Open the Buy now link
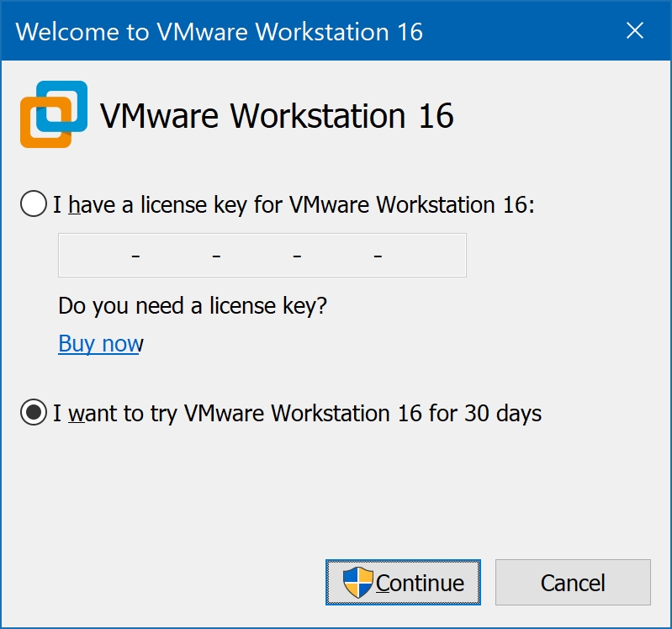 pos(101,344)
